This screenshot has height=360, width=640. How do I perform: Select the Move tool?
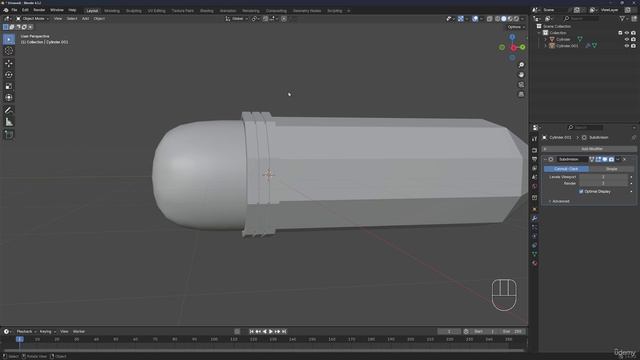(9, 63)
